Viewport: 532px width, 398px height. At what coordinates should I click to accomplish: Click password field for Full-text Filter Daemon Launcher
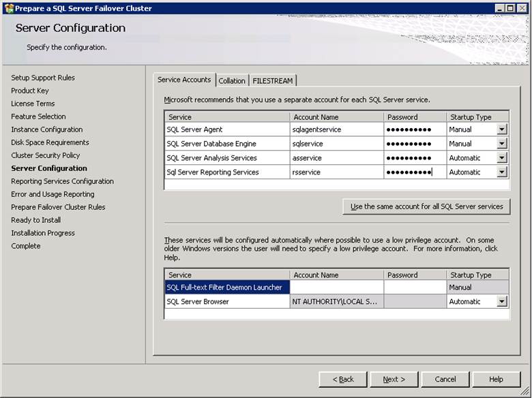point(415,287)
